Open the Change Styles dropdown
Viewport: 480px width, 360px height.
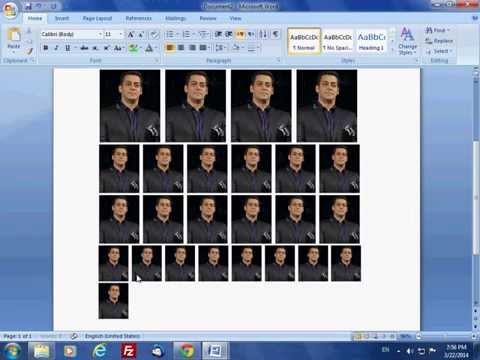coord(407,41)
